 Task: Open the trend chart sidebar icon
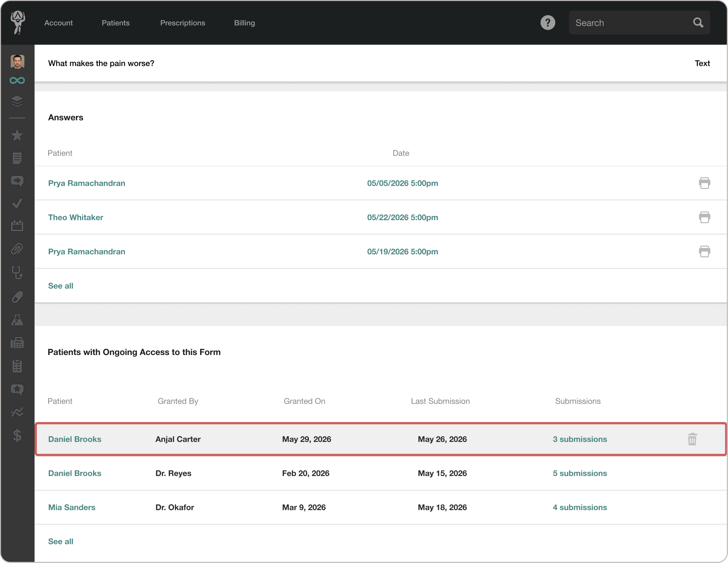(17, 412)
